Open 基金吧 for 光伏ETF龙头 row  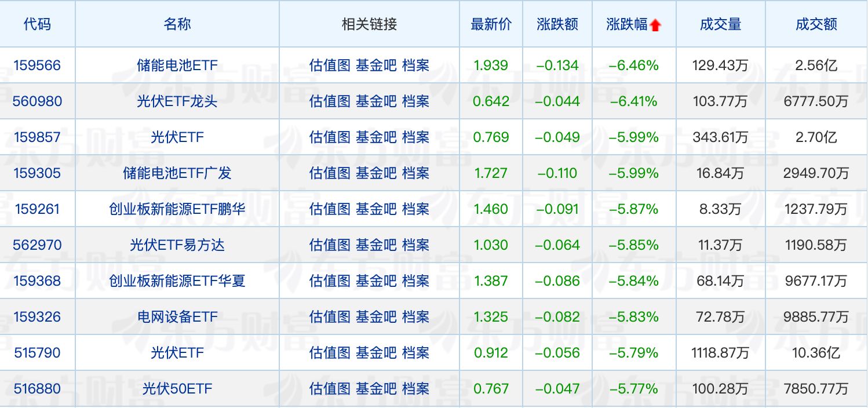(376, 101)
